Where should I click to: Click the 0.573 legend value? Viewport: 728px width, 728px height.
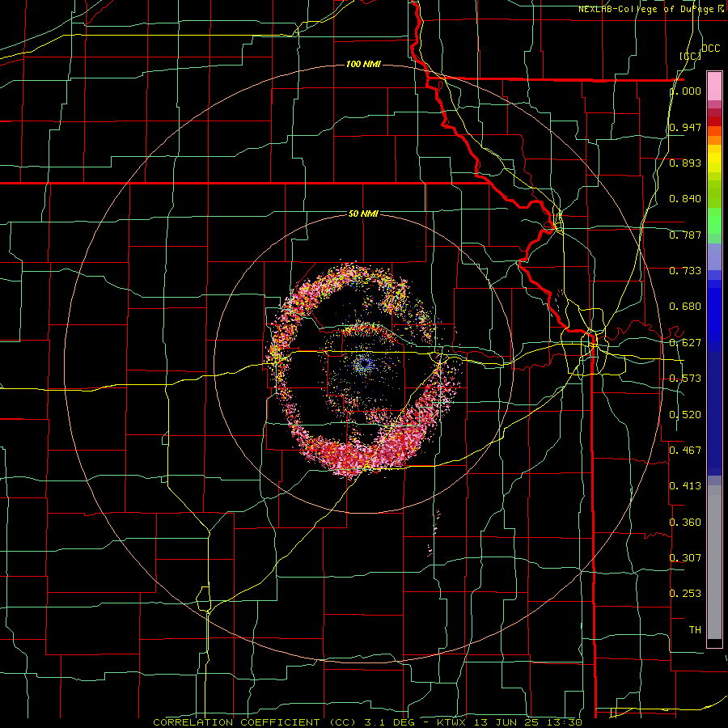pos(685,379)
